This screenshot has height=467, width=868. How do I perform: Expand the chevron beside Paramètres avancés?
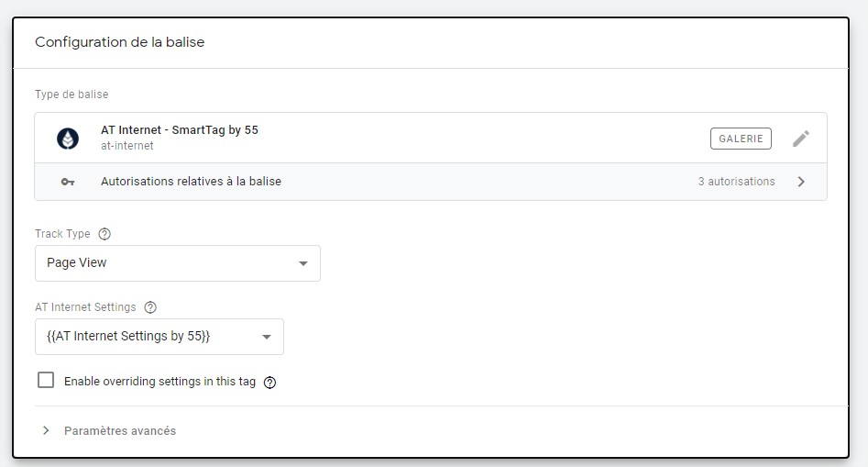click(46, 430)
